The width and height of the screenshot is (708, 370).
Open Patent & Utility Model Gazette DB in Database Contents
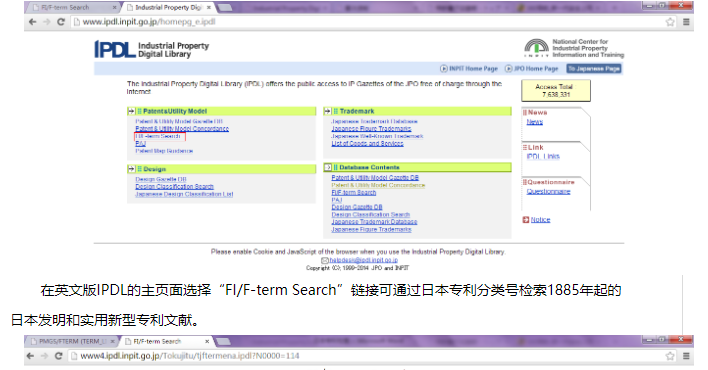(375, 178)
